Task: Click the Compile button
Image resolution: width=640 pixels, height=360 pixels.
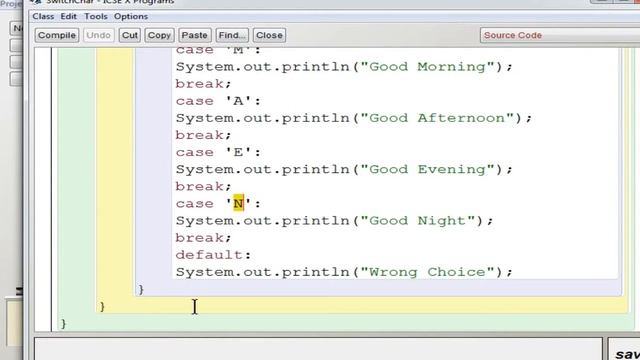Action: 57,35
